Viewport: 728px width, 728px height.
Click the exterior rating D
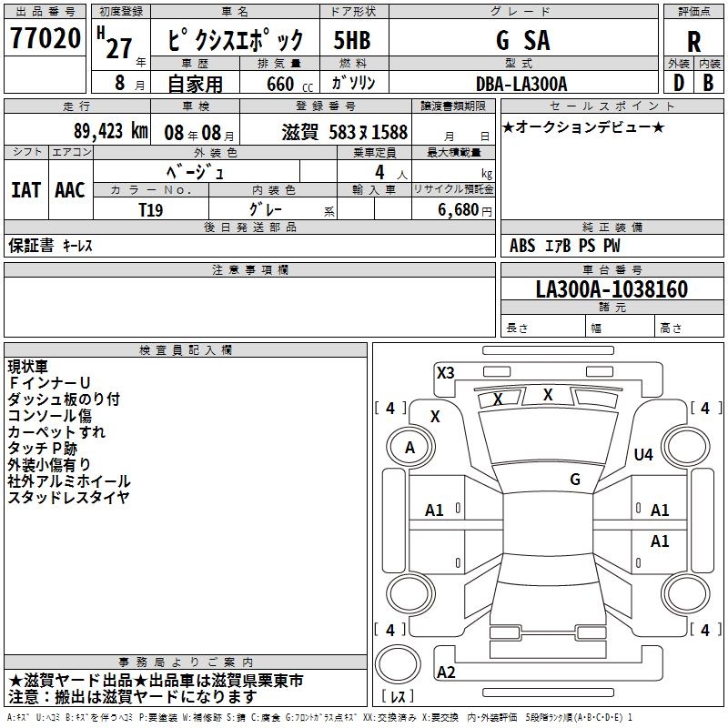tap(679, 83)
